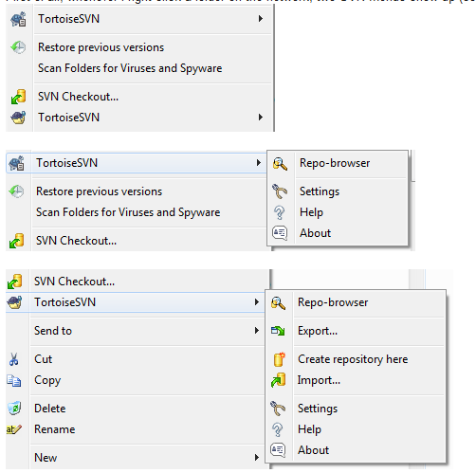
Task: Click the About icon in the four-item submenu
Action: [280, 233]
